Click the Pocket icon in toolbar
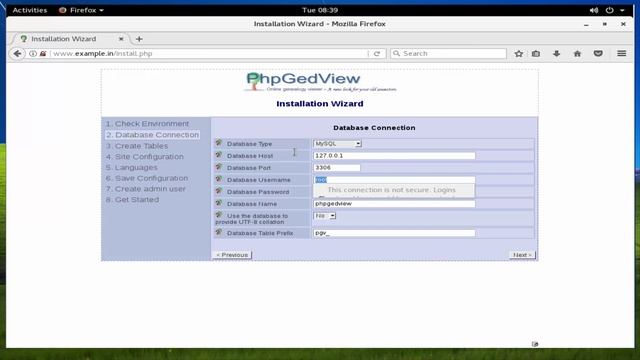Viewport: 640px width, 360px height. click(x=598, y=53)
